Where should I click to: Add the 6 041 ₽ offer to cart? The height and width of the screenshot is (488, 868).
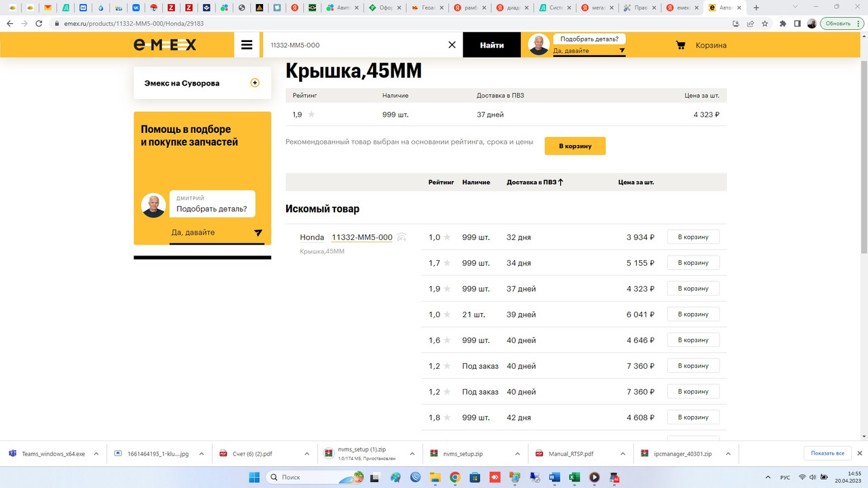pos(693,314)
